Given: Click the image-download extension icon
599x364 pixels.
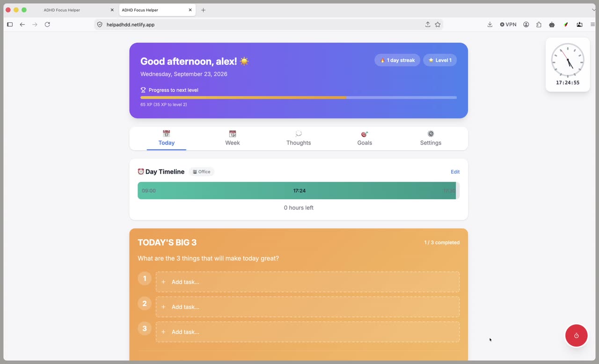Looking at the screenshot, I should (x=579, y=24).
